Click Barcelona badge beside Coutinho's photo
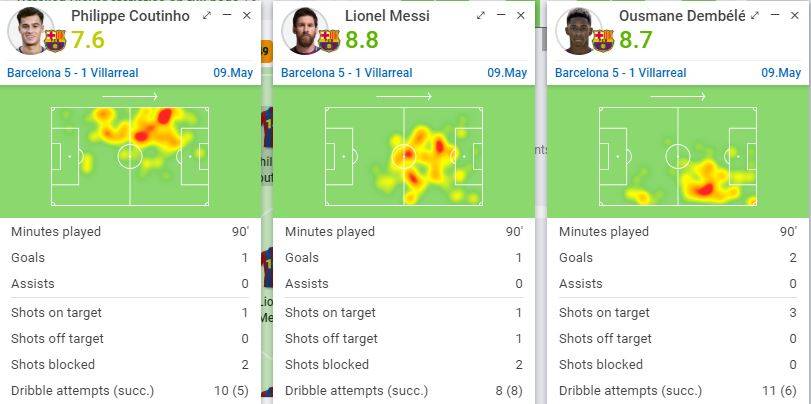Screen dimensions: 811x404 coord(54,40)
